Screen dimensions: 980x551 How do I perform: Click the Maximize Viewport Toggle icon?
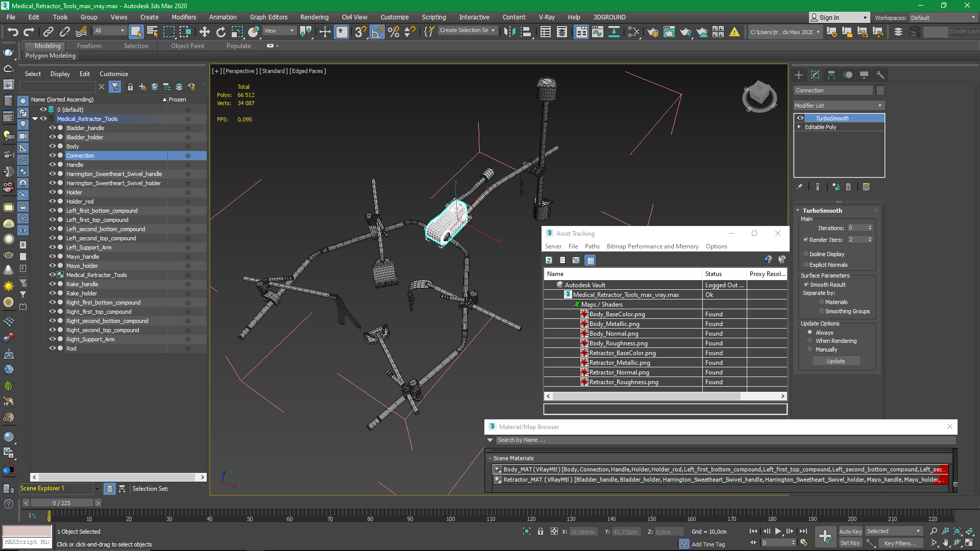(x=969, y=543)
